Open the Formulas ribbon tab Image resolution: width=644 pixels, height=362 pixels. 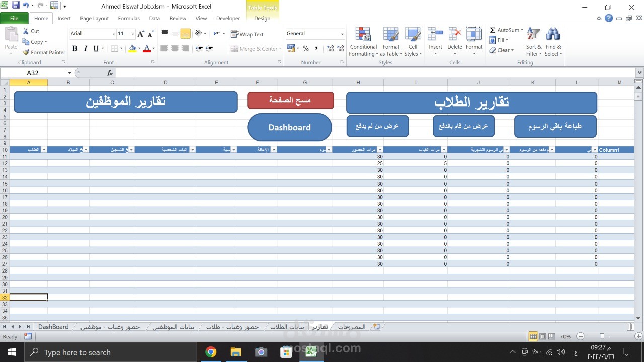[129, 18]
